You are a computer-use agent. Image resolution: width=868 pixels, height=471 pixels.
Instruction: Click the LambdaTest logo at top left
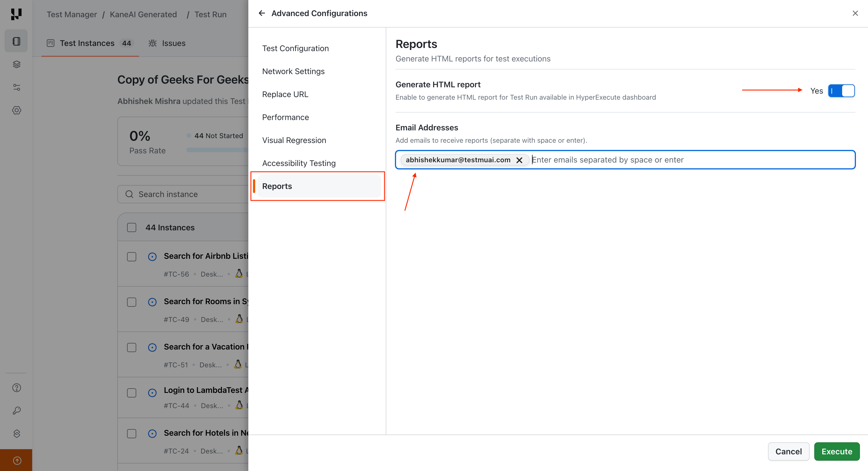tap(16, 14)
